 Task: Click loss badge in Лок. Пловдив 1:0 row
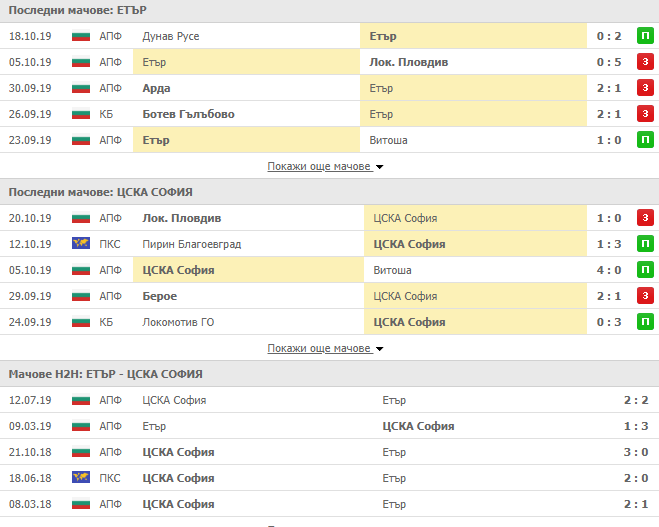(645, 218)
